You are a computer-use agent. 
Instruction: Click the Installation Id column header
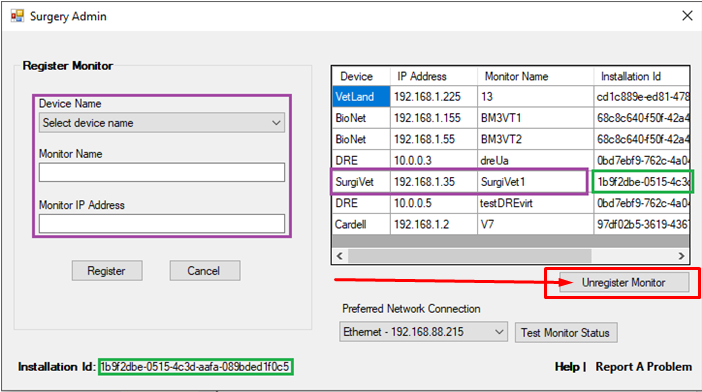tap(642, 76)
